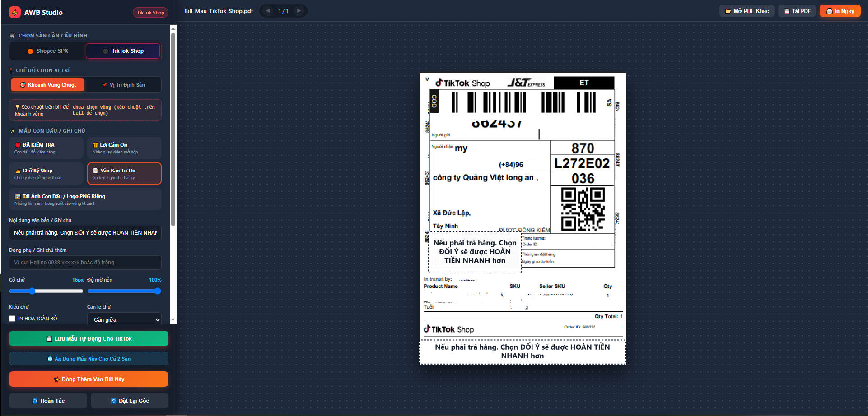868x416 pixels.
Task: Click the CHẾ ĐỘ CHỌN VỊ TRÍ heading
Action: 43,70
